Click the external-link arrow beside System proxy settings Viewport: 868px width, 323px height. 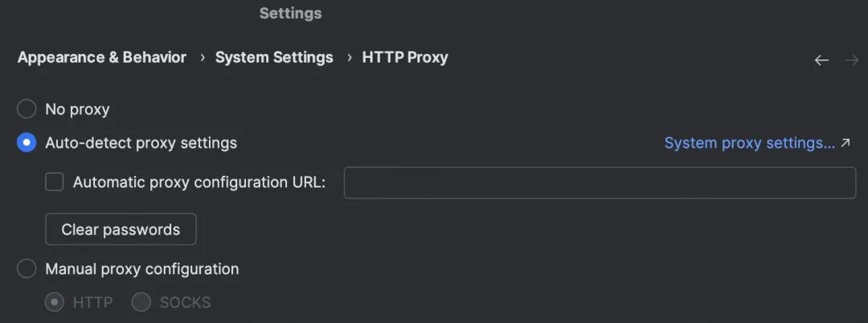(845, 143)
